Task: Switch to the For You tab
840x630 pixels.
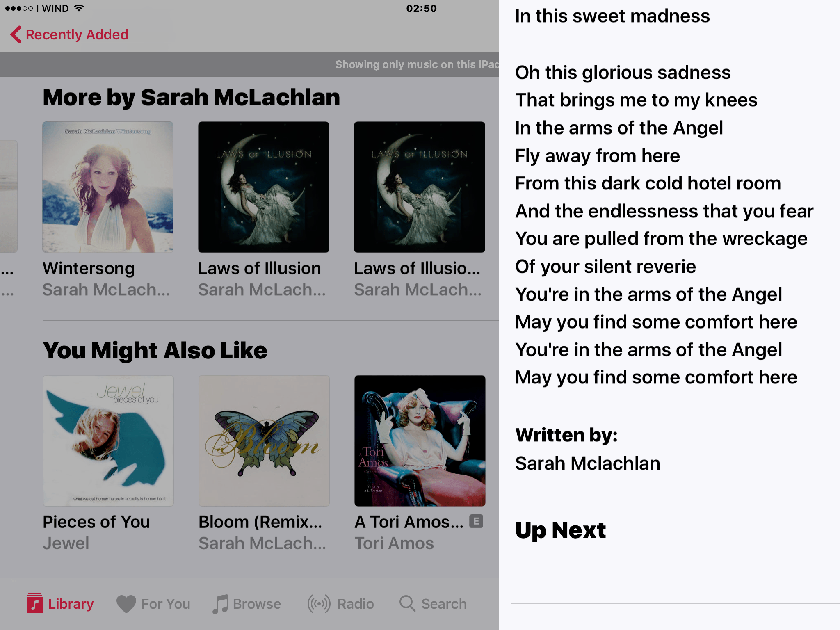Action: [x=153, y=604]
